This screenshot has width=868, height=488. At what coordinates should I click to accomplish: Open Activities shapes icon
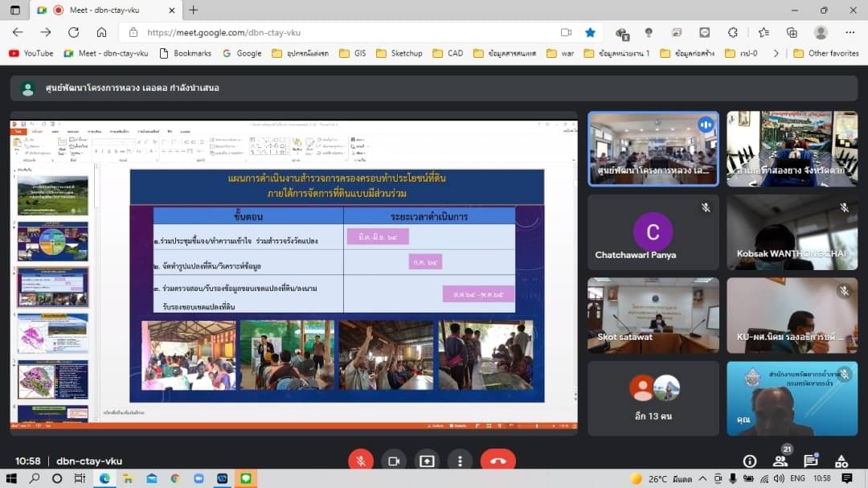841,461
